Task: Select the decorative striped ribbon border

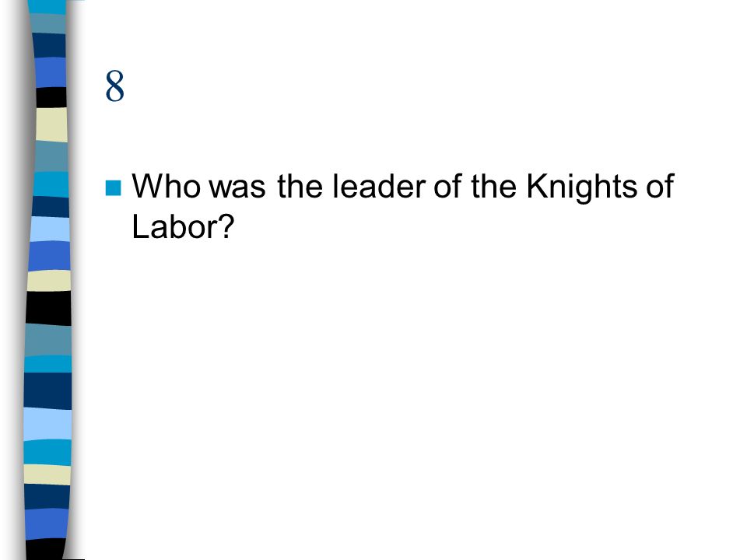Action: (47, 280)
